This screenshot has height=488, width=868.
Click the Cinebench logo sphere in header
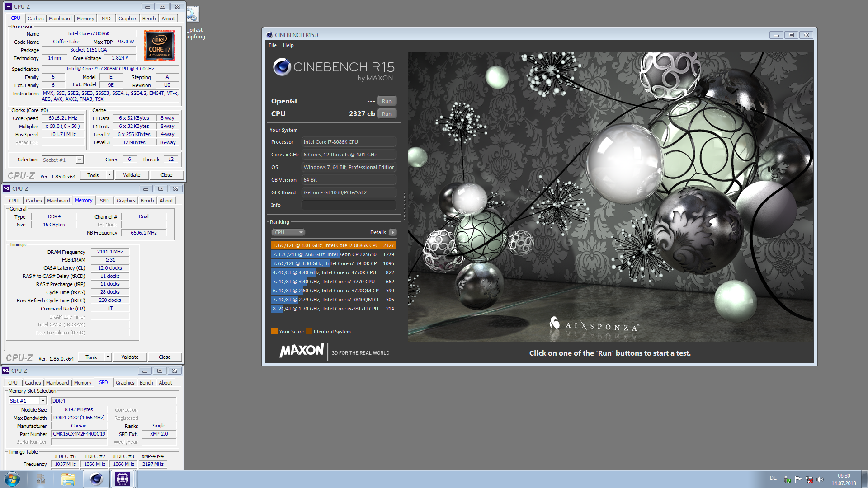pyautogui.click(x=282, y=67)
